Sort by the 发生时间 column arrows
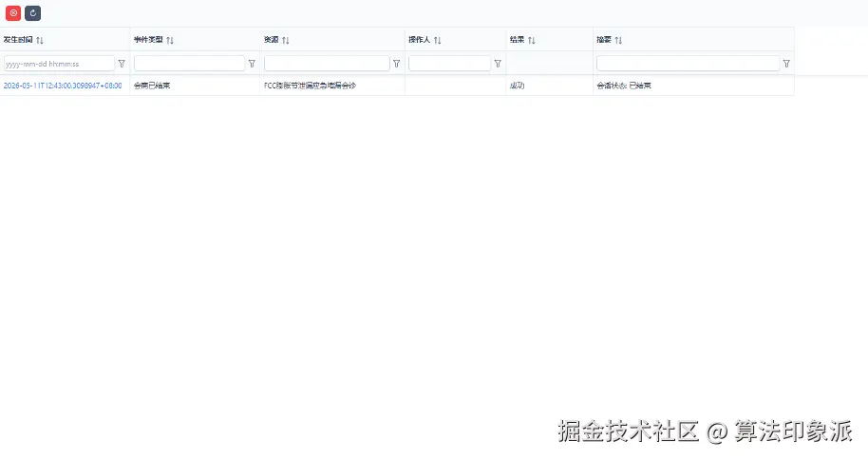This screenshot has width=868, height=460. [x=39, y=40]
